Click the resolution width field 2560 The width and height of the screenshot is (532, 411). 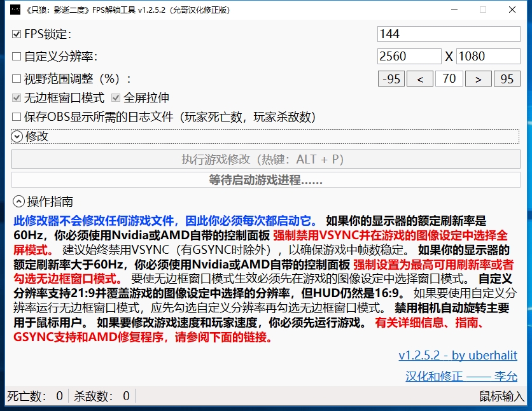(409, 56)
